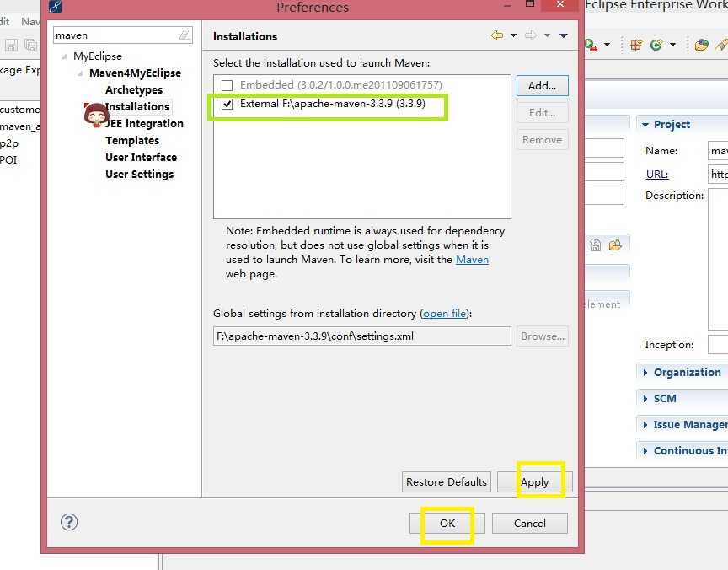Click the global settings.xml path field
The width and height of the screenshot is (728, 570).
coord(362,336)
